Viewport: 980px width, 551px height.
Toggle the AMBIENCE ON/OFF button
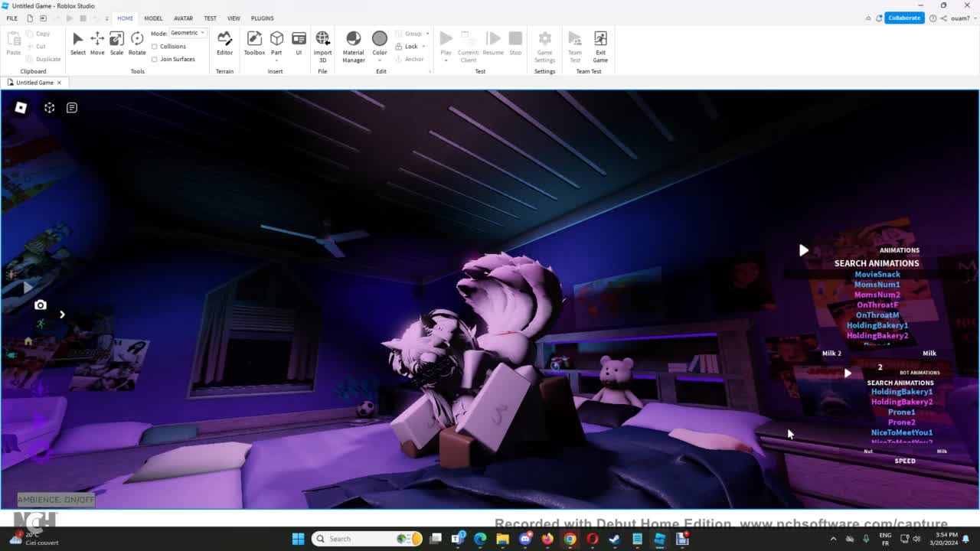pos(56,500)
